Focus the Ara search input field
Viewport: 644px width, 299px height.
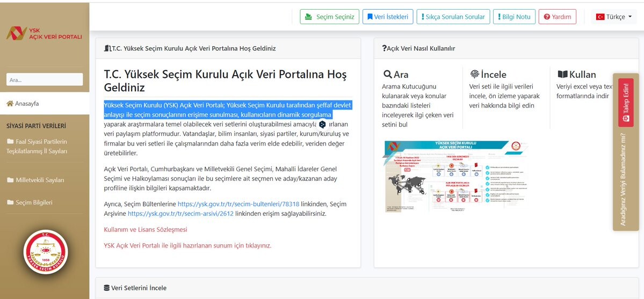[x=45, y=79]
